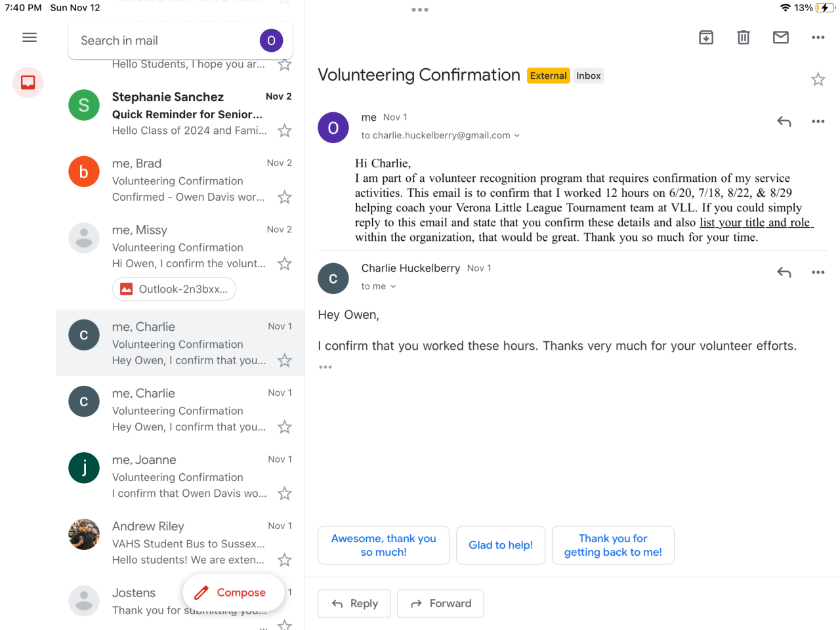Select the red inbox icon in sidebar
Screen dimensions: 840x630
point(28,83)
